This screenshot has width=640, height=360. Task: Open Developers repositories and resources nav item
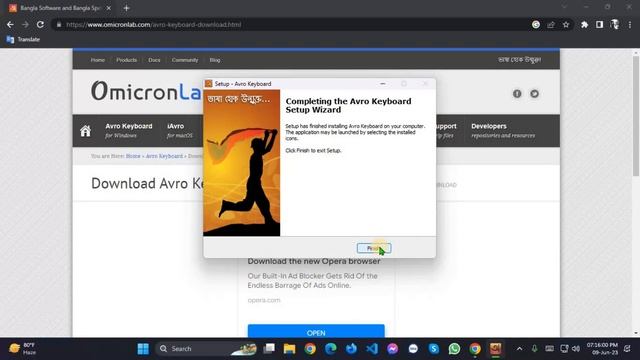pyautogui.click(x=503, y=130)
